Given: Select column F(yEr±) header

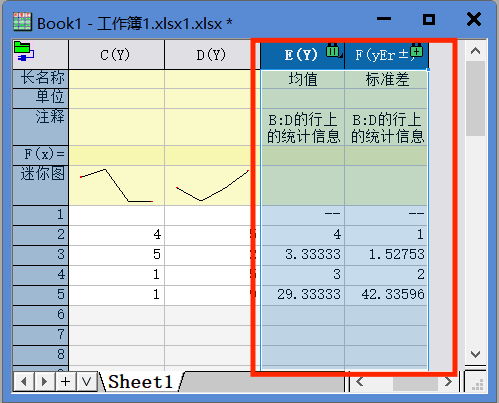Looking at the screenshot, I should click(387, 55).
